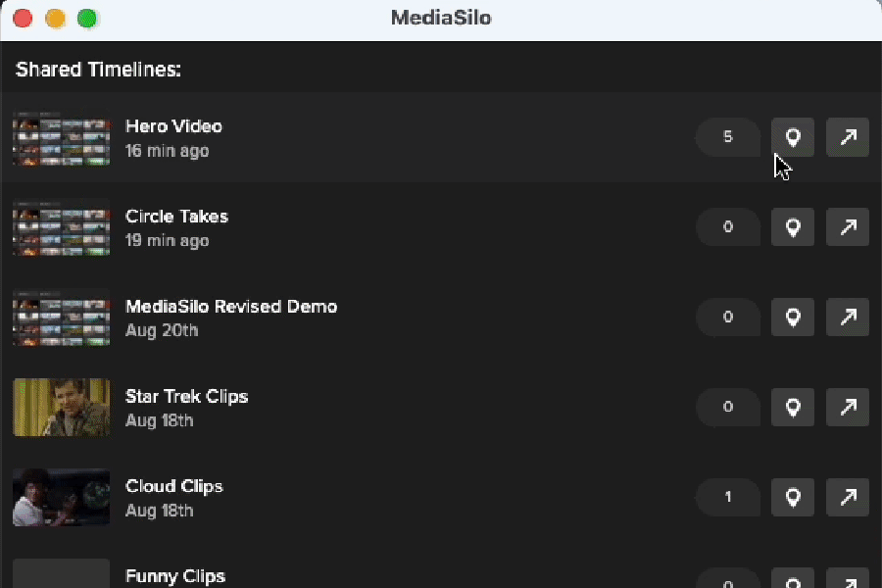Click the Cloud Clips thumbnail image
This screenshot has height=588, width=882.
(61, 497)
